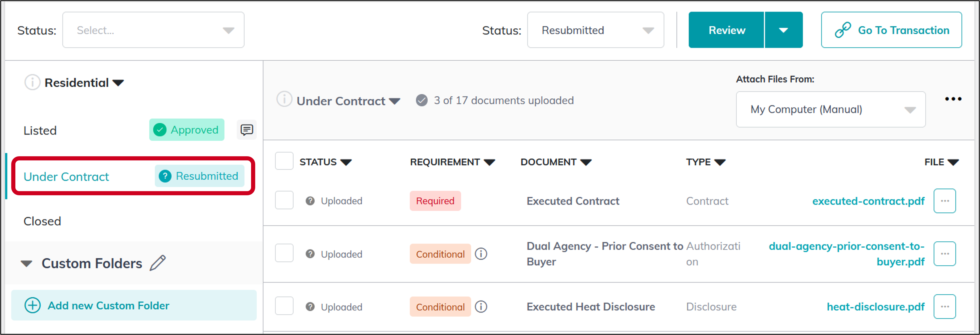Check the Executed Contract row checkbox
Image resolution: width=980 pixels, height=335 pixels.
[x=284, y=200]
